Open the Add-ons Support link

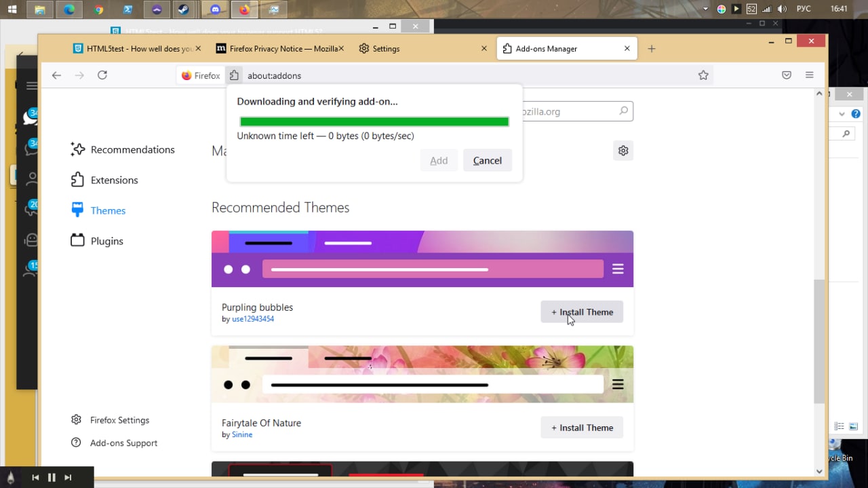click(x=115, y=443)
